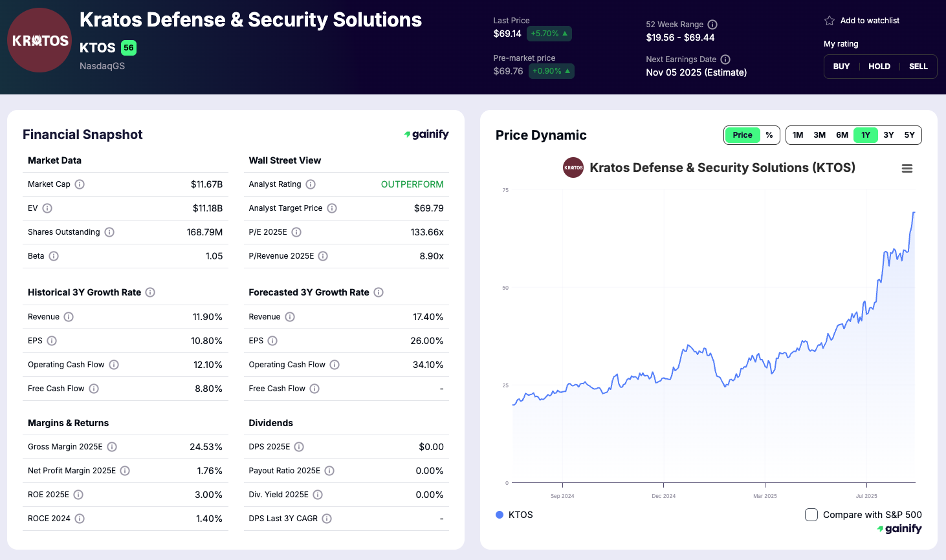Viewport: 946px width, 560px height.
Task: Click the EV info icon
Action: 47,208
